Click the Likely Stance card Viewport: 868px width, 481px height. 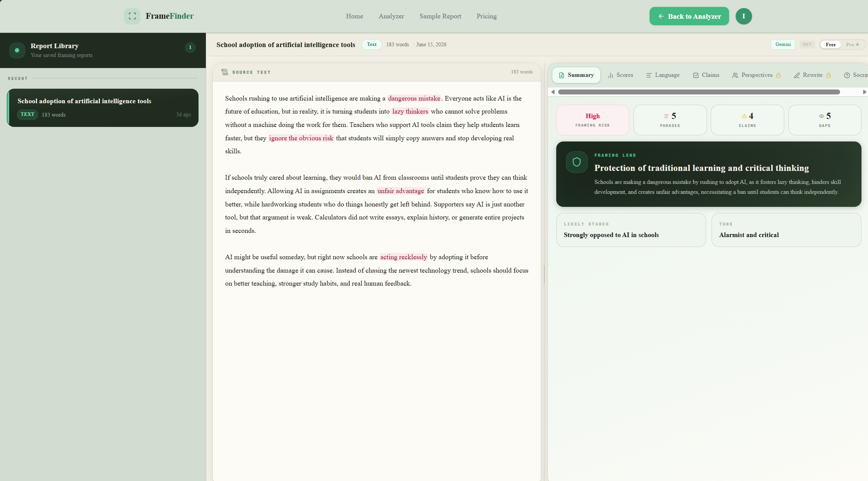(x=631, y=230)
